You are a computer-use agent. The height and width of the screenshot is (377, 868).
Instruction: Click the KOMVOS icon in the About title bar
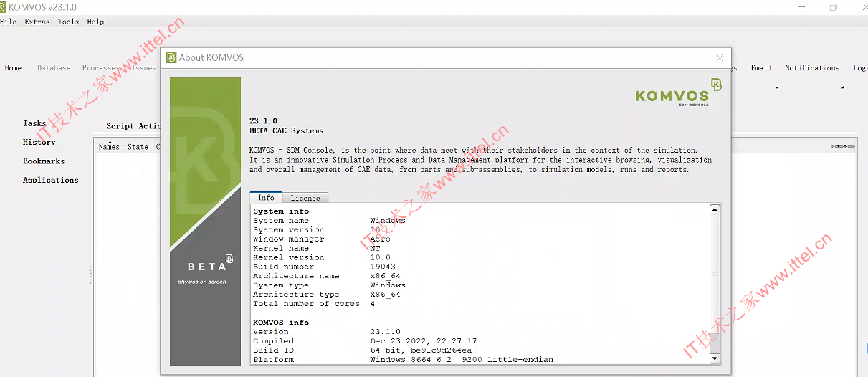click(171, 57)
